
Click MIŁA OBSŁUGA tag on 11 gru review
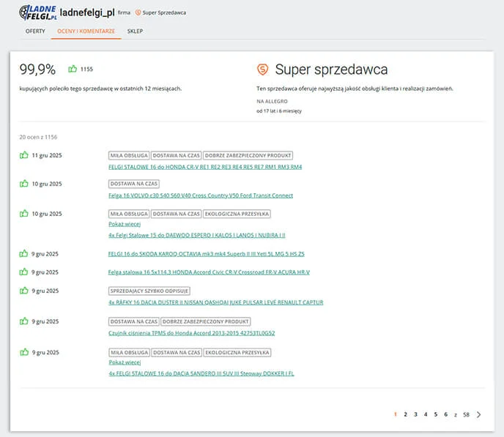click(x=129, y=155)
